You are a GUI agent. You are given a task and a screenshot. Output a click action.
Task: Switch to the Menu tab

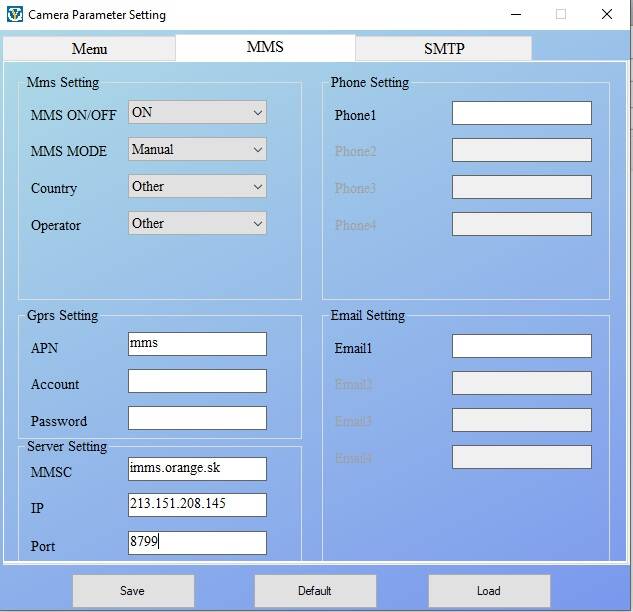89,49
